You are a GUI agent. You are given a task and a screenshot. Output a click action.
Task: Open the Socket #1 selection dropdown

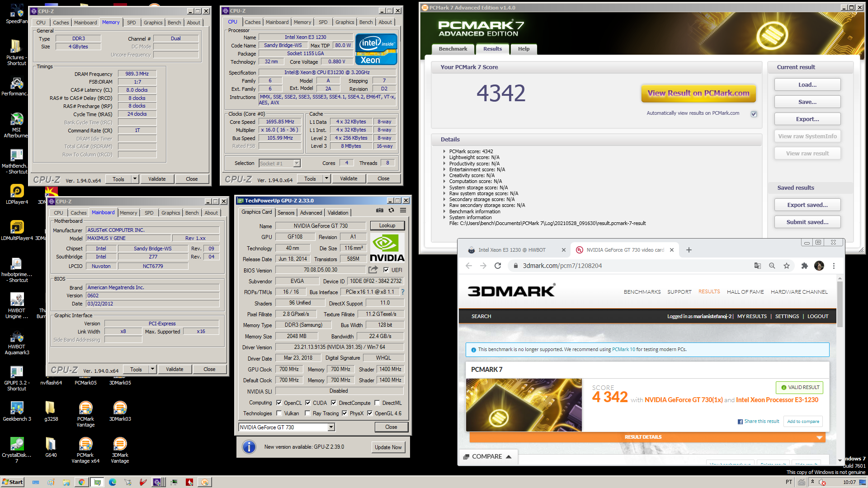click(297, 163)
